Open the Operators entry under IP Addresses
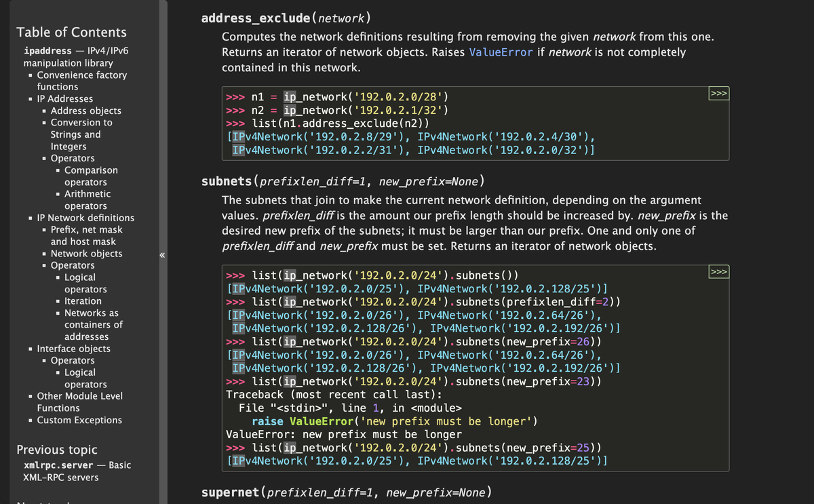The image size is (814, 504). pos(73,158)
